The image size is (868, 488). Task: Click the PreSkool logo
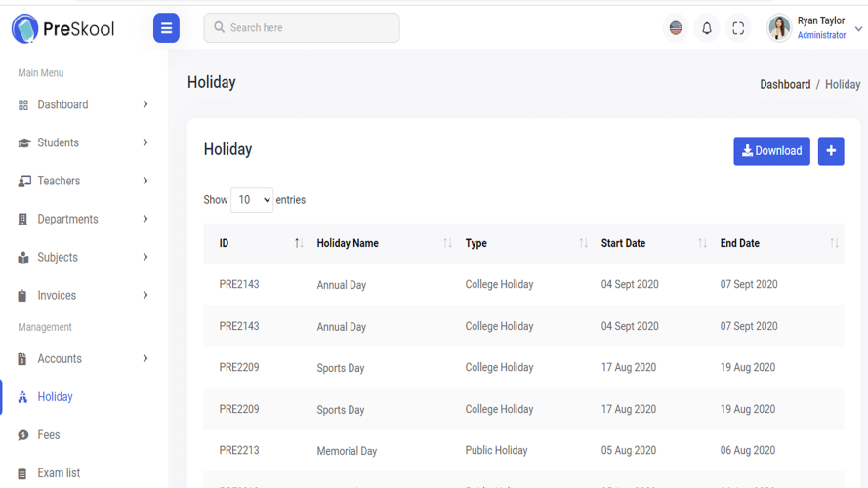62,28
